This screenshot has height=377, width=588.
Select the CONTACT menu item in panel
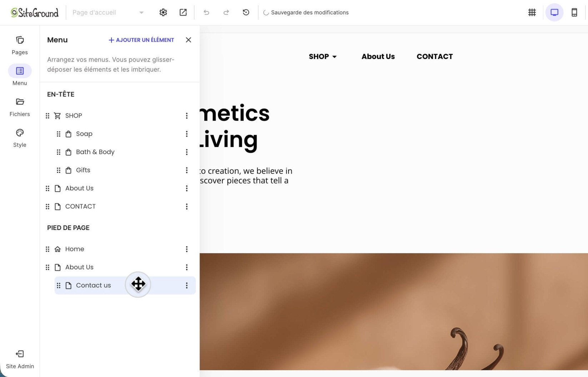[x=80, y=206]
